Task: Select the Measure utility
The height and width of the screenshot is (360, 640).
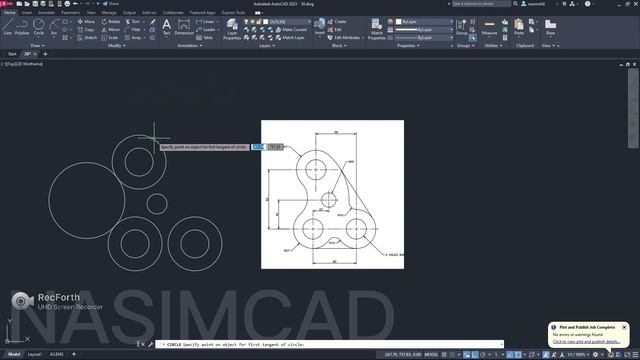Action: [x=489, y=27]
